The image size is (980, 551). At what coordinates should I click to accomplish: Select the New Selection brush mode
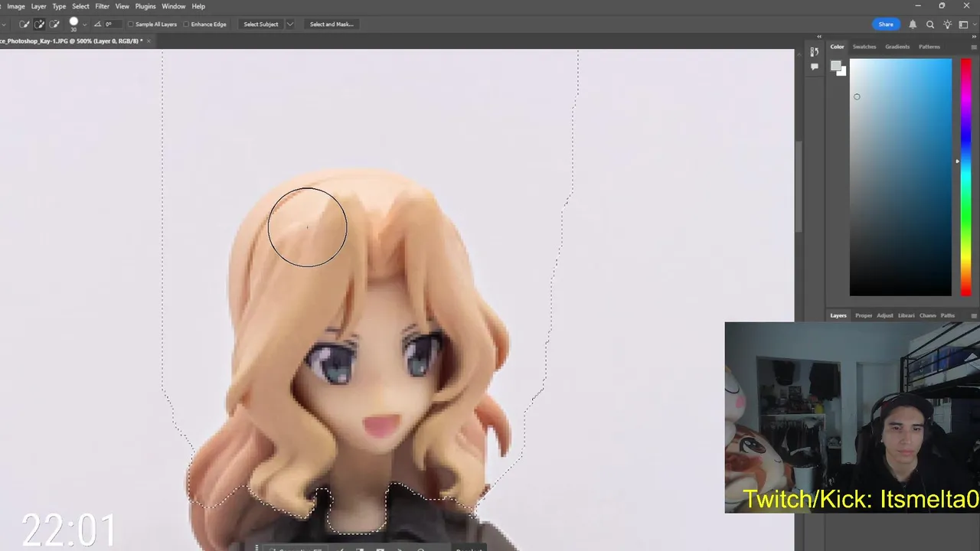(x=24, y=24)
